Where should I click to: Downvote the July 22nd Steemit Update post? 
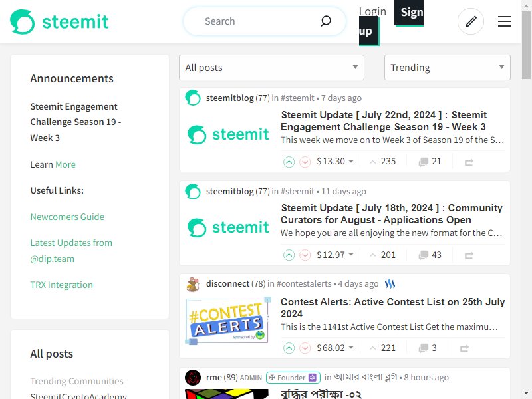click(305, 162)
